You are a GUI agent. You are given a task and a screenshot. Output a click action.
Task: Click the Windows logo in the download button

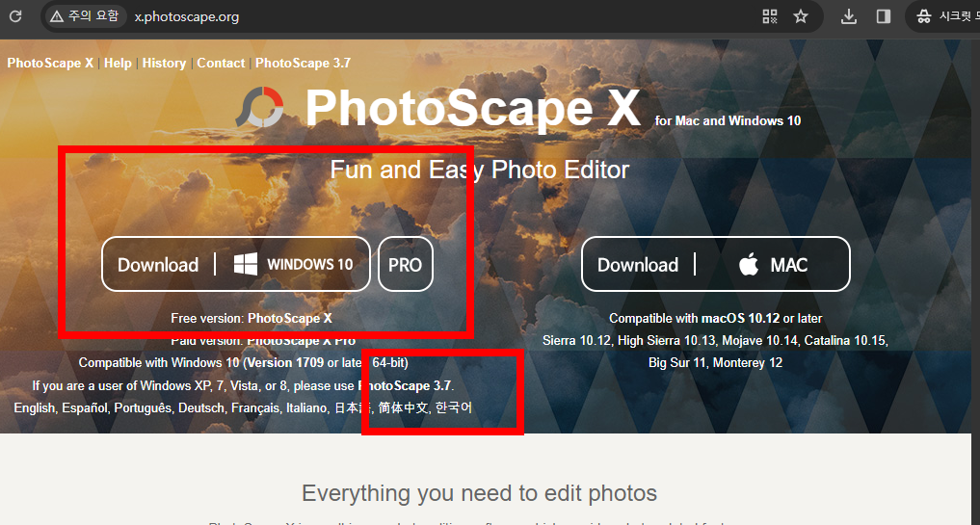pyautogui.click(x=246, y=264)
